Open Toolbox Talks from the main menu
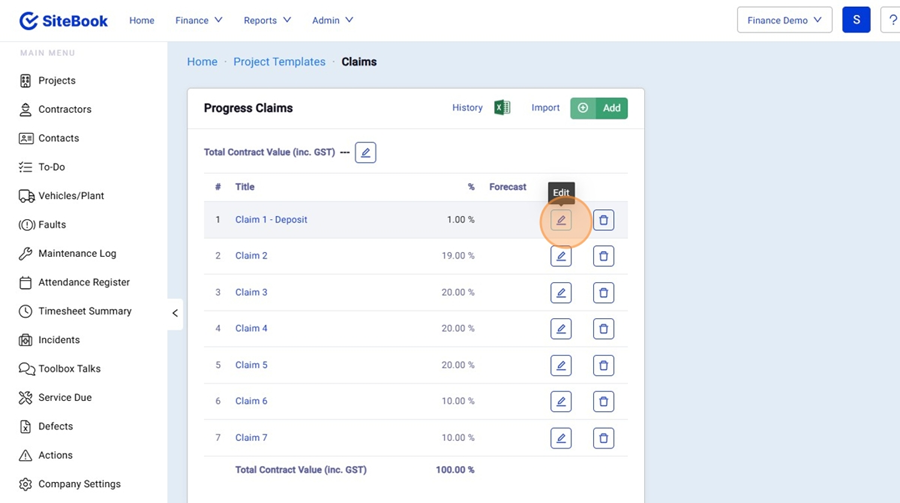This screenshot has width=900, height=503. [69, 369]
